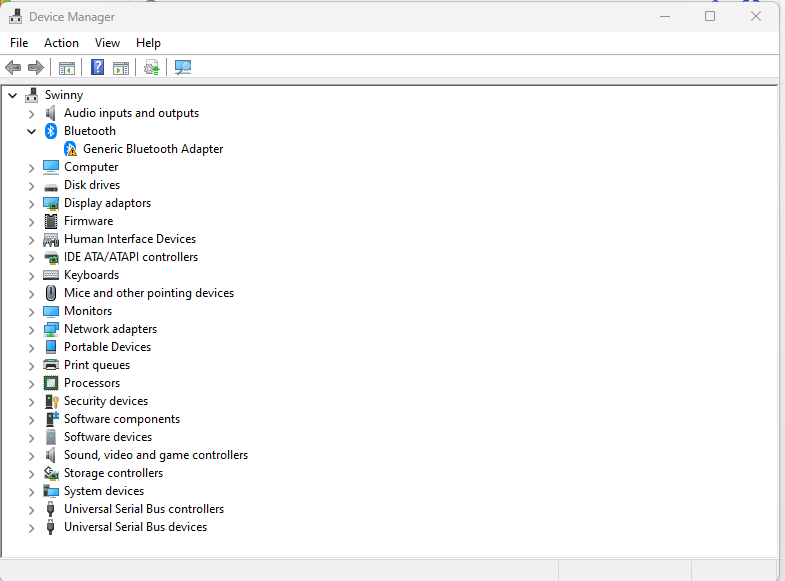Image resolution: width=785 pixels, height=581 pixels.
Task: Click the Firmware chip icon
Action: click(x=51, y=221)
